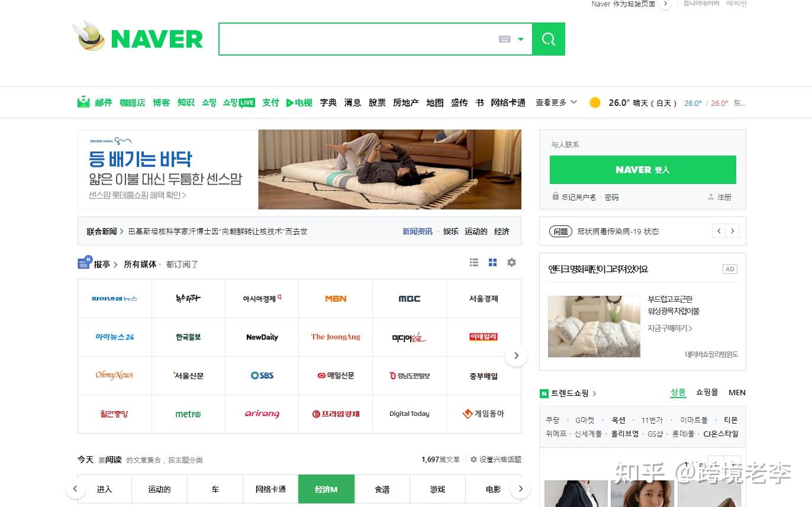The width and height of the screenshot is (812, 507).
Task: Click the N badge beside 트렌드쇼핑
Action: point(543,393)
